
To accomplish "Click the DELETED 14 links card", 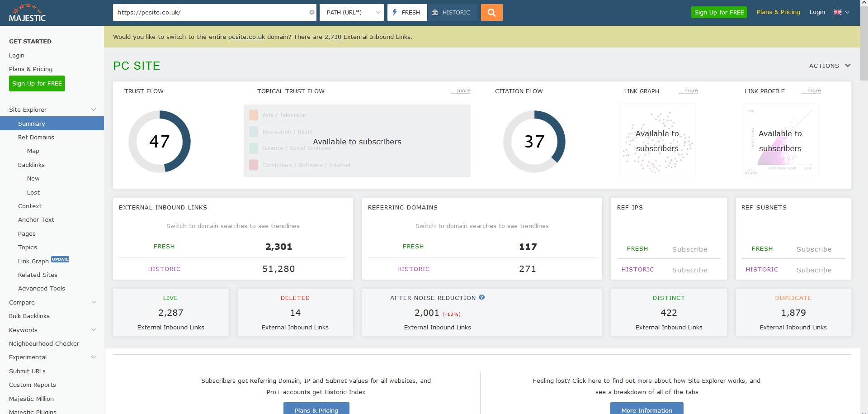I will [295, 312].
